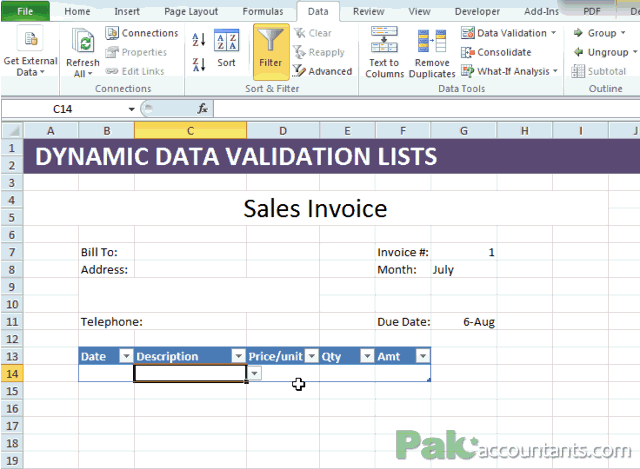This screenshot has width=640, height=469.
Task: Click the Consolidate icon
Action: [x=468, y=52]
